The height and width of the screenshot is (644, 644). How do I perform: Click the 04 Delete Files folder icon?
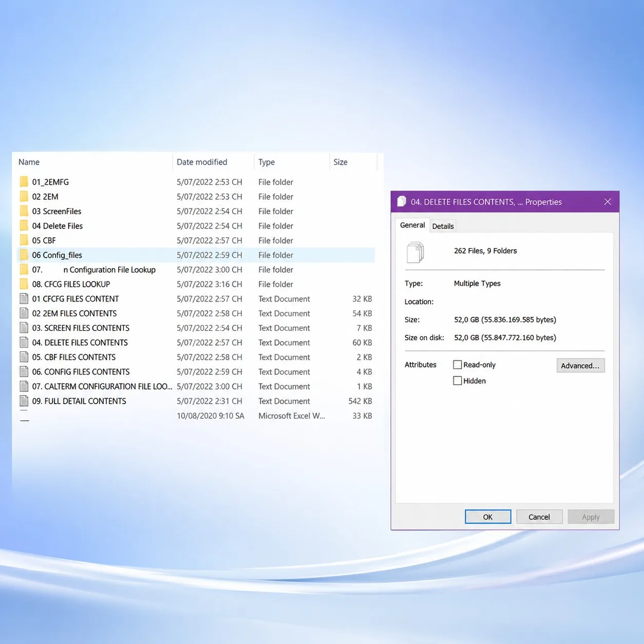pos(24,225)
